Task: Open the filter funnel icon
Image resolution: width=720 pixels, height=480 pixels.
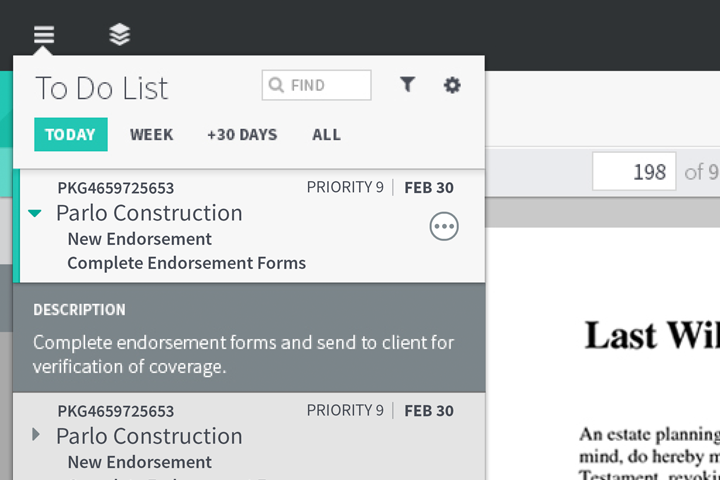Action: (x=407, y=85)
